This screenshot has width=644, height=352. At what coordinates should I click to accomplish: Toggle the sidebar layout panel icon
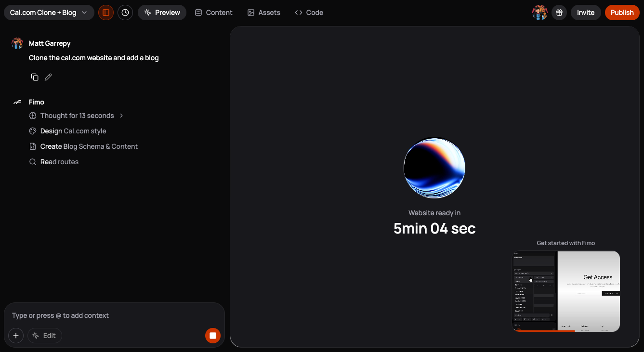[x=106, y=12]
